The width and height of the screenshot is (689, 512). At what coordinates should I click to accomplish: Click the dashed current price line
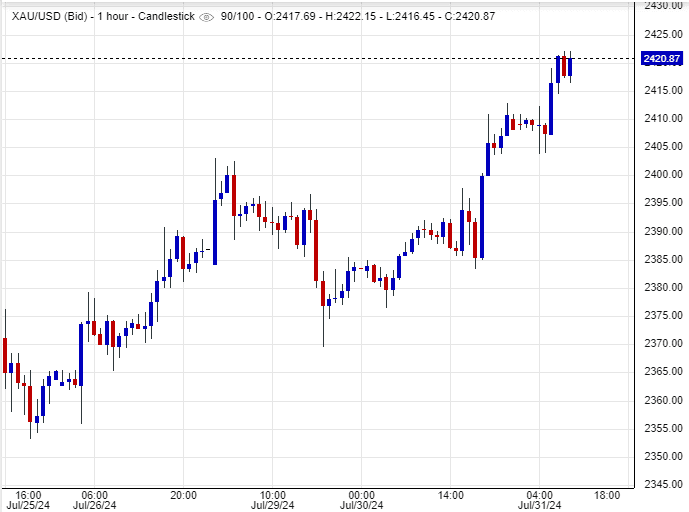300,59
